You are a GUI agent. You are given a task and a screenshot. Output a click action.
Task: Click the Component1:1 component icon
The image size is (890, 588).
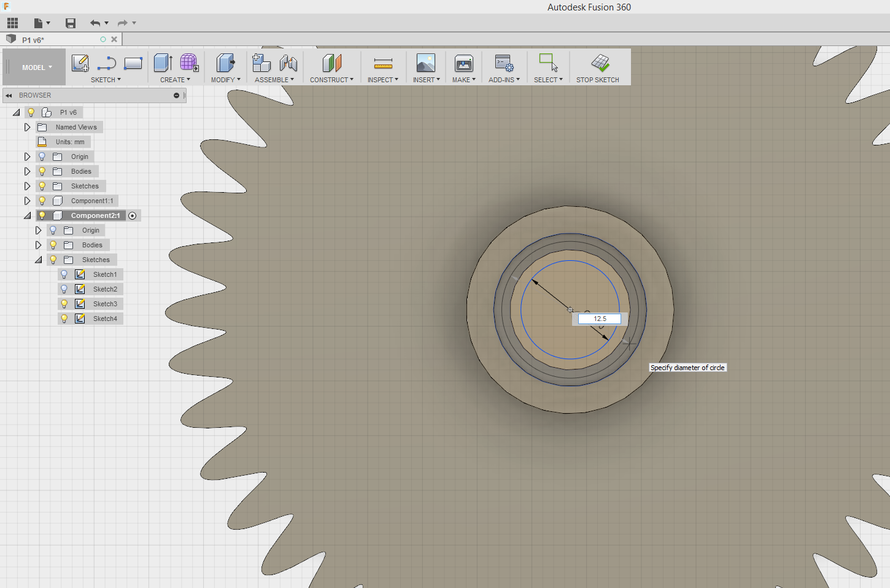point(58,201)
